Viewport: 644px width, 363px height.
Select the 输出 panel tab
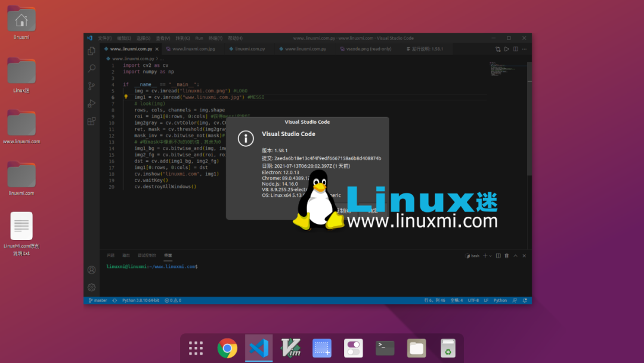pyautogui.click(x=126, y=256)
